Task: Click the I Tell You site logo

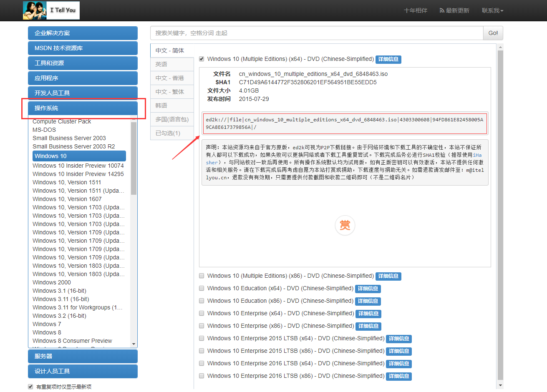Action: pos(51,10)
